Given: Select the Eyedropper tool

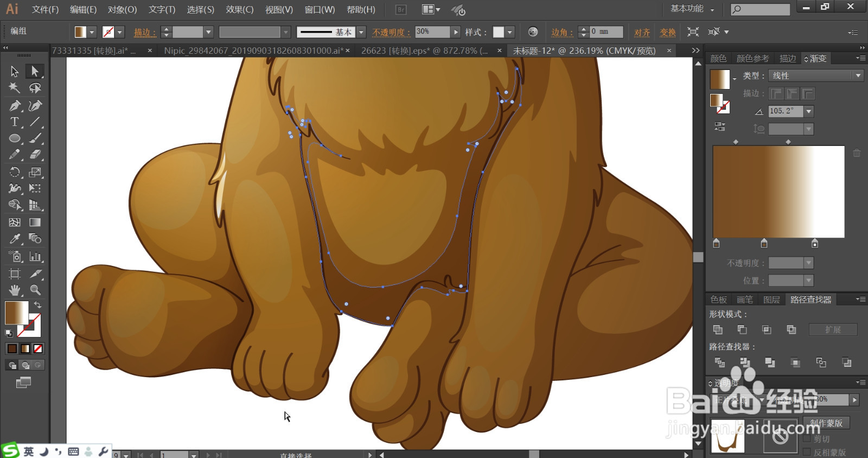Looking at the screenshot, I should pyautogui.click(x=15, y=239).
